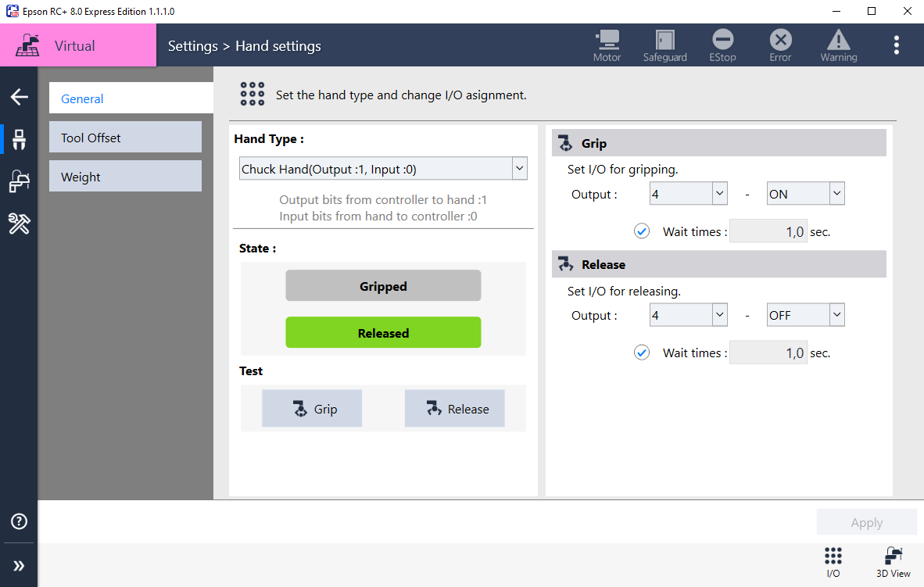Open the Grip output number dropdown
Image resolution: width=924 pixels, height=587 pixels.
pyautogui.click(x=688, y=193)
